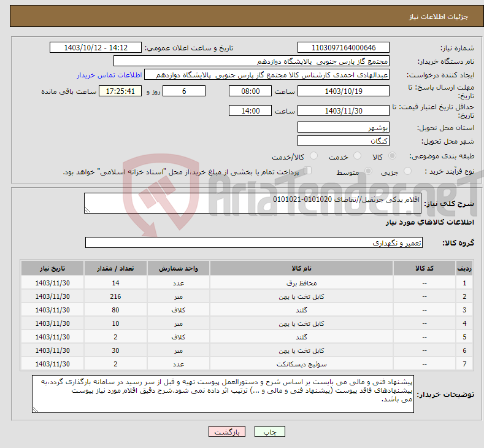This screenshot has width=484, height=448.
Task: Click item name محافظ برق in row 1
Action: tap(301, 283)
